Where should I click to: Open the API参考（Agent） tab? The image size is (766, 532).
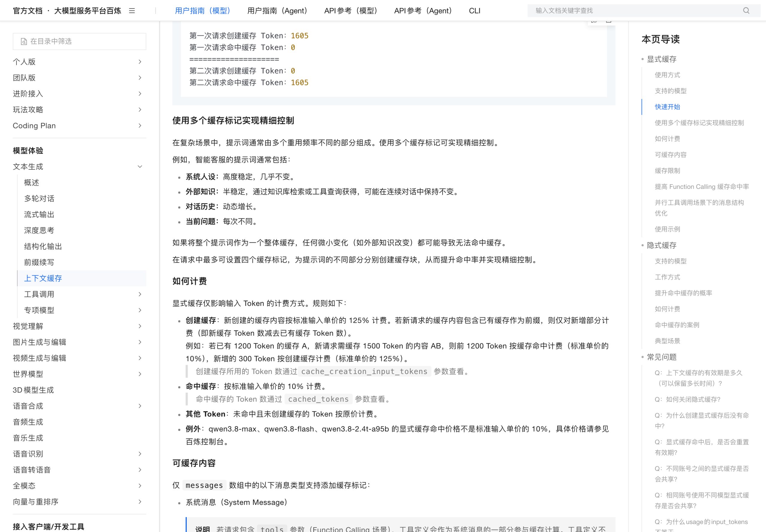coord(423,11)
